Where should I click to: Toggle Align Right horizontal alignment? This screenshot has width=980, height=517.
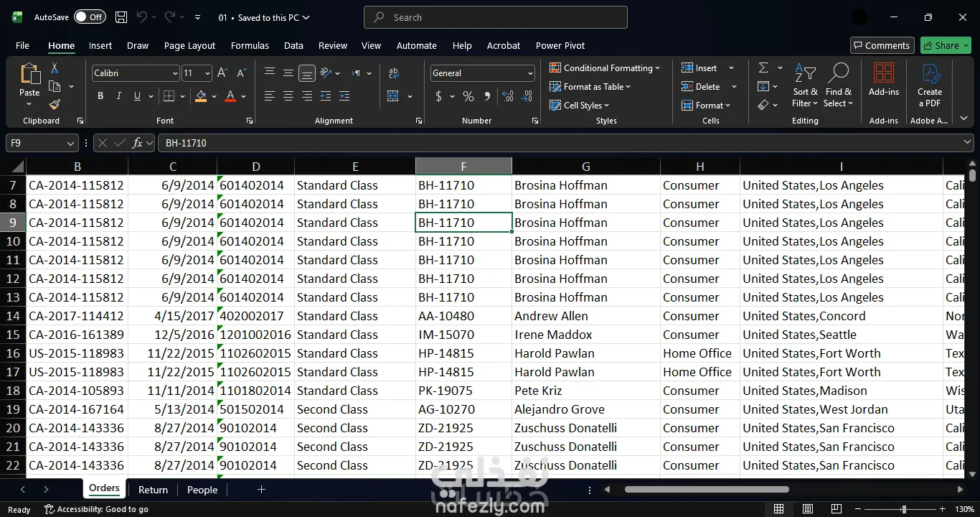[x=306, y=96]
